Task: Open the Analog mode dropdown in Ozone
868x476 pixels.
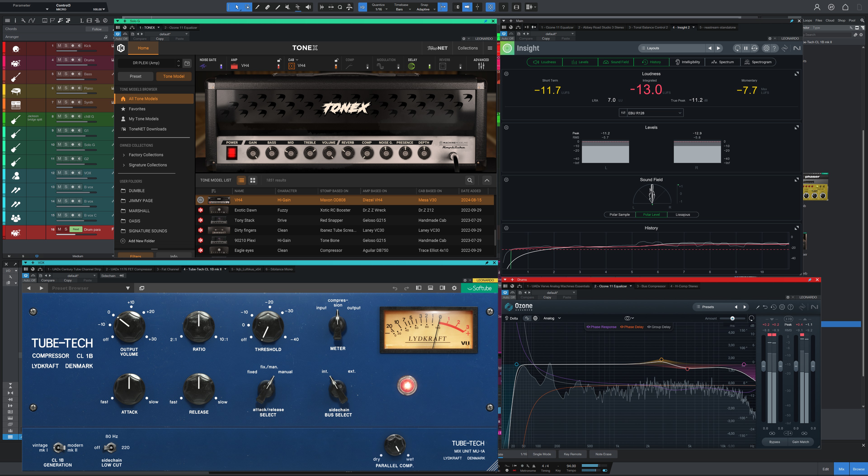Action: click(x=552, y=318)
